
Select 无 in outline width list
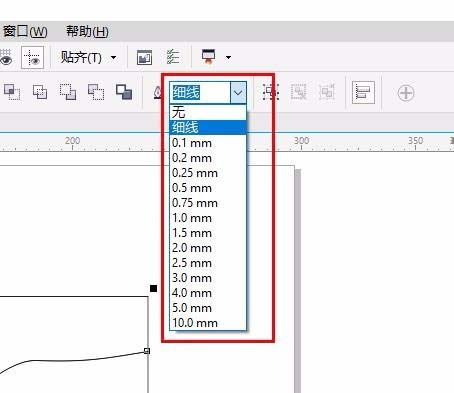(x=208, y=112)
